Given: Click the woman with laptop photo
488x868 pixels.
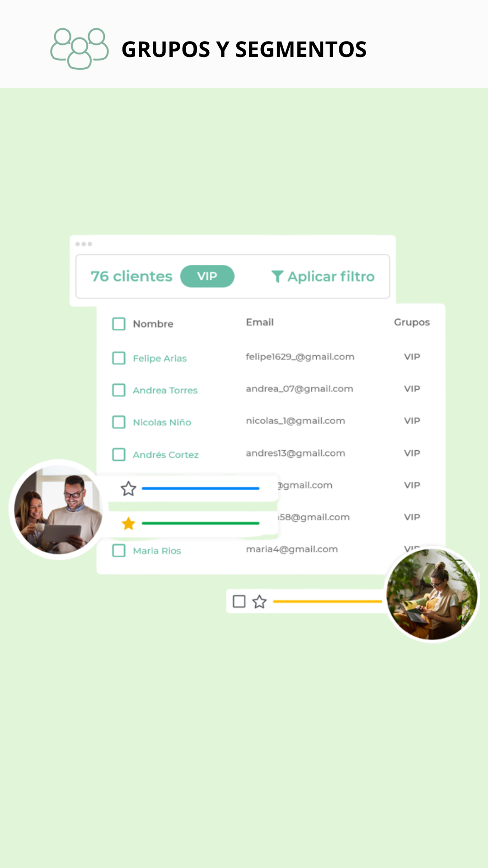Looking at the screenshot, I should (432, 594).
